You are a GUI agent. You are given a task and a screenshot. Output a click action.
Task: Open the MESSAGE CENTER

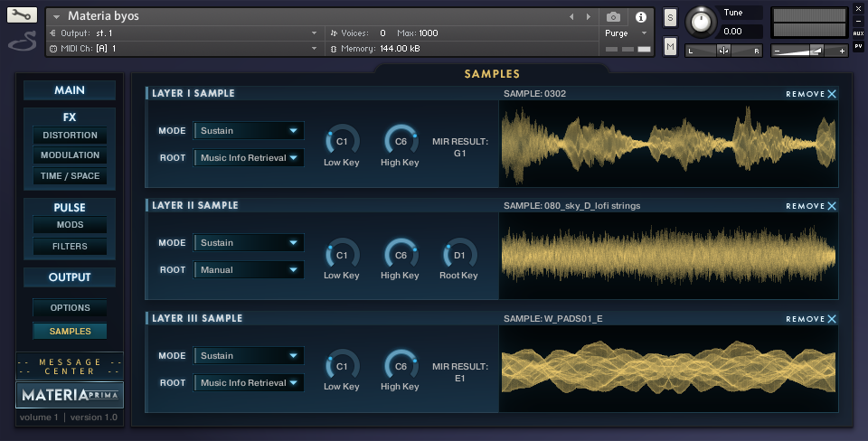point(70,367)
